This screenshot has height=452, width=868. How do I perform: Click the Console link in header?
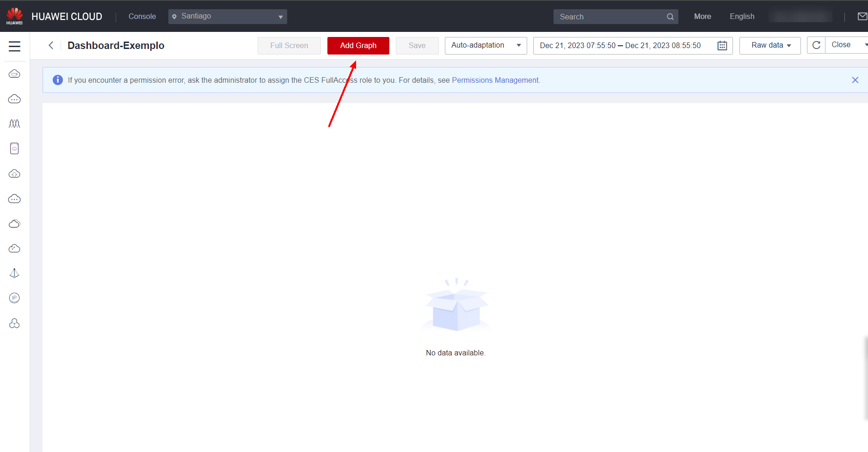click(142, 17)
